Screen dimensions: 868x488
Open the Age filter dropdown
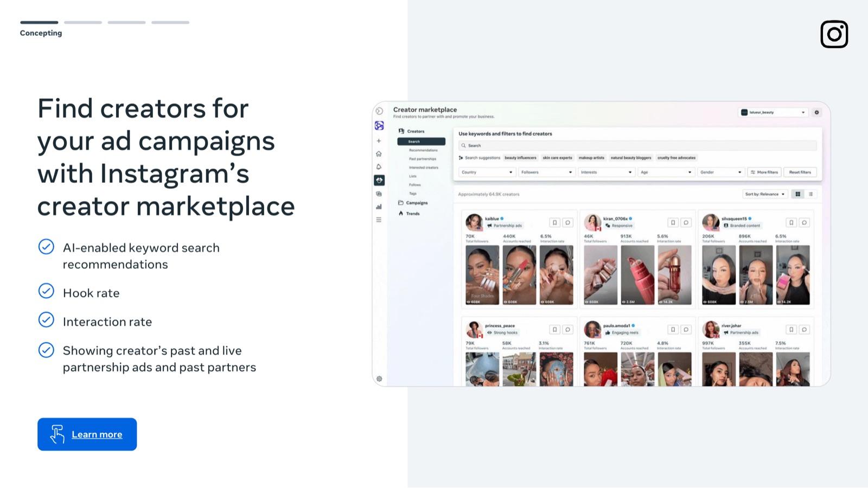coord(666,172)
